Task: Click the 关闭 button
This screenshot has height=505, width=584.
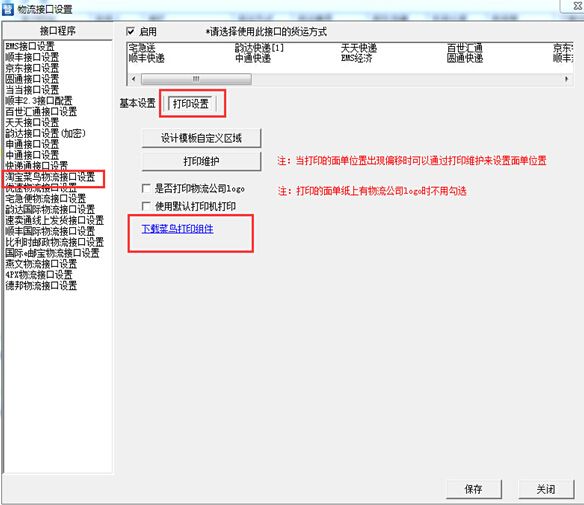Action: pyautogui.click(x=546, y=489)
